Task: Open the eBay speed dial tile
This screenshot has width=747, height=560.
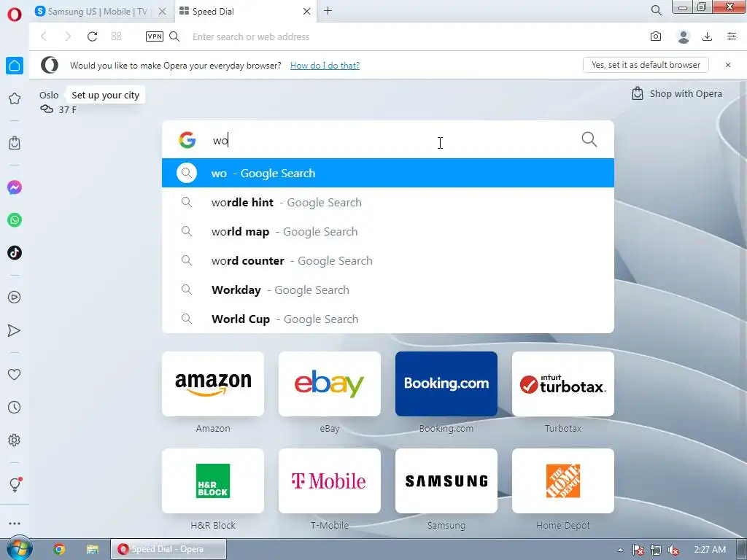Action: (x=330, y=384)
